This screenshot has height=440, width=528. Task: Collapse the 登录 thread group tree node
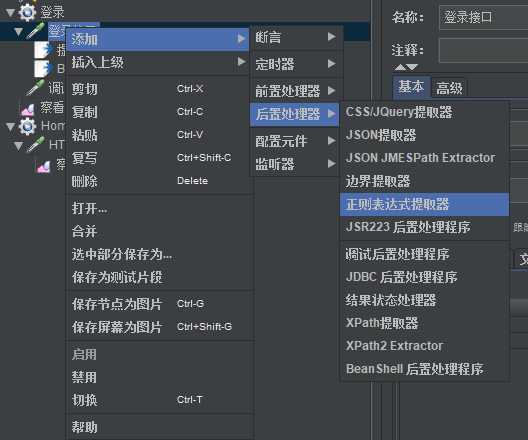click(x=10, y=13)
